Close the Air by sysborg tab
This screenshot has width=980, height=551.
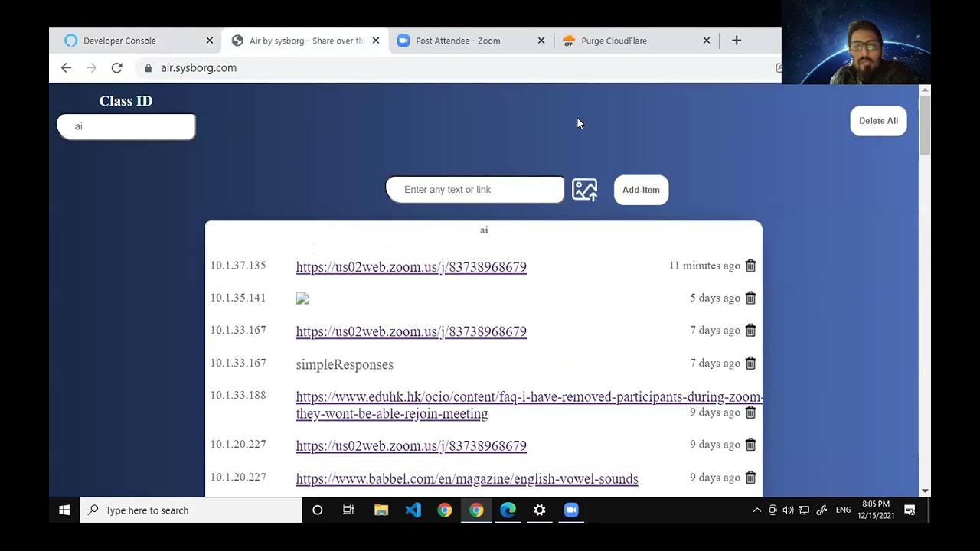pos(375,41)
